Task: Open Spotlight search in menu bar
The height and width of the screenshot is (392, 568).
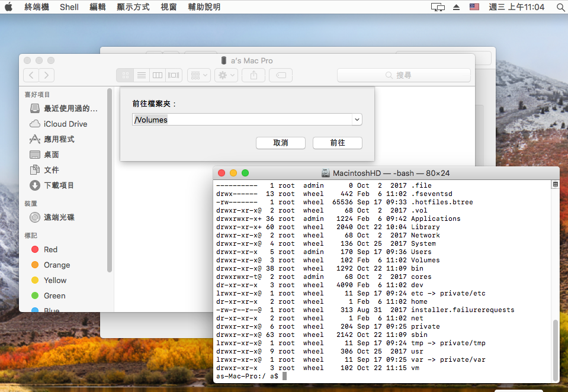Action: (x=560, y=7)
